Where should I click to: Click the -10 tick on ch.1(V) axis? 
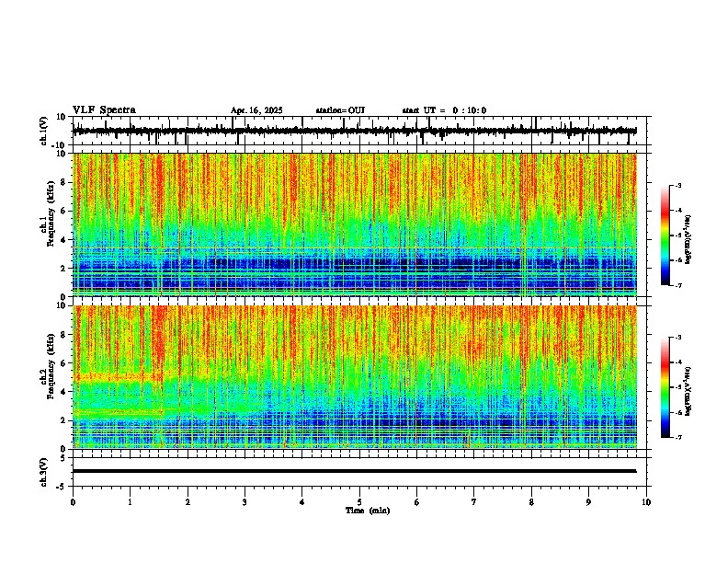pyautogui.click(x=60, y=145)
